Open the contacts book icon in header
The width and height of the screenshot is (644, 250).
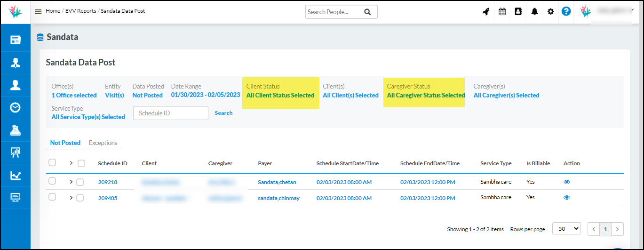pyautogui.click(x=518, y=12)
